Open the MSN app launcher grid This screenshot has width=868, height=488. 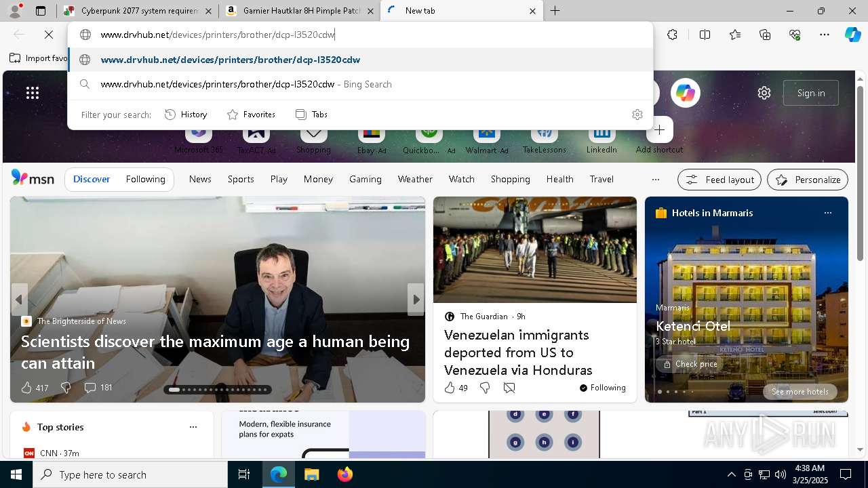[x=33, y=93]
